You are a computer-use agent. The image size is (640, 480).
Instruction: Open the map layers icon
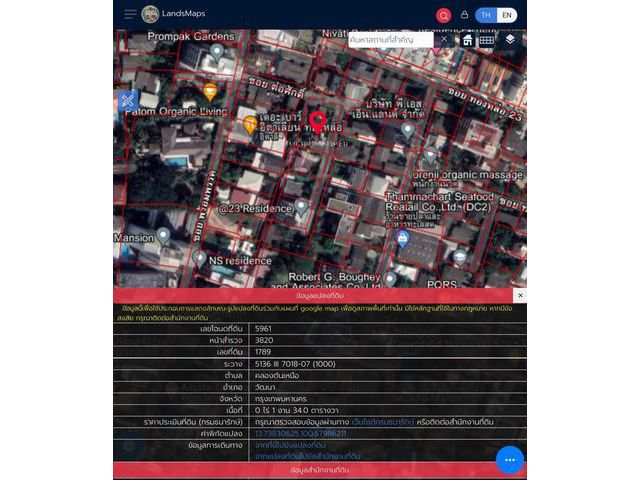(510, 40)
